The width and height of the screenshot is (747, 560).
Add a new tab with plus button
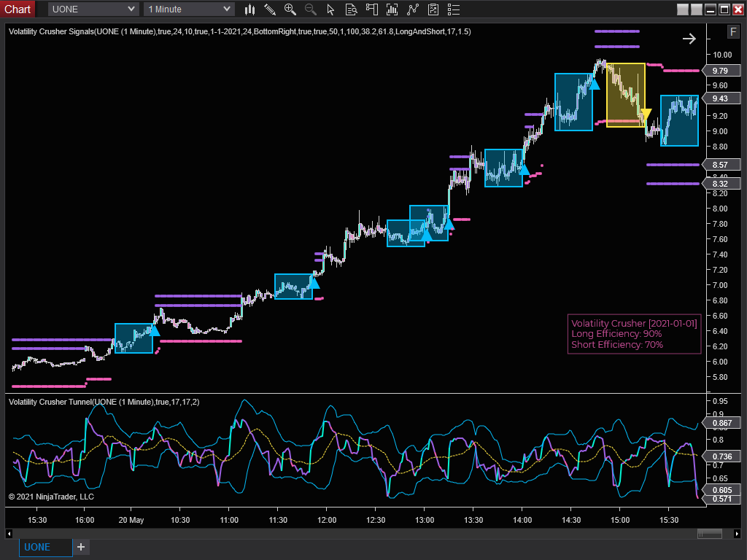(81, 547)
